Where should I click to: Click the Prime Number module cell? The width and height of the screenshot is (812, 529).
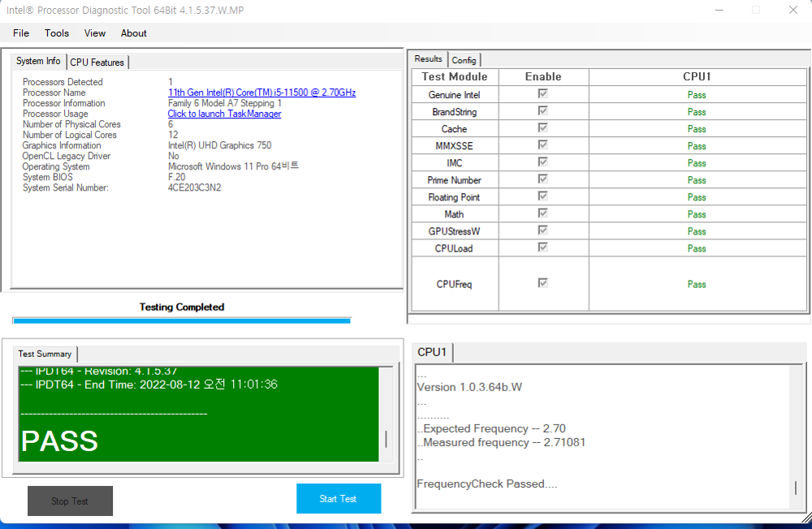455,180
